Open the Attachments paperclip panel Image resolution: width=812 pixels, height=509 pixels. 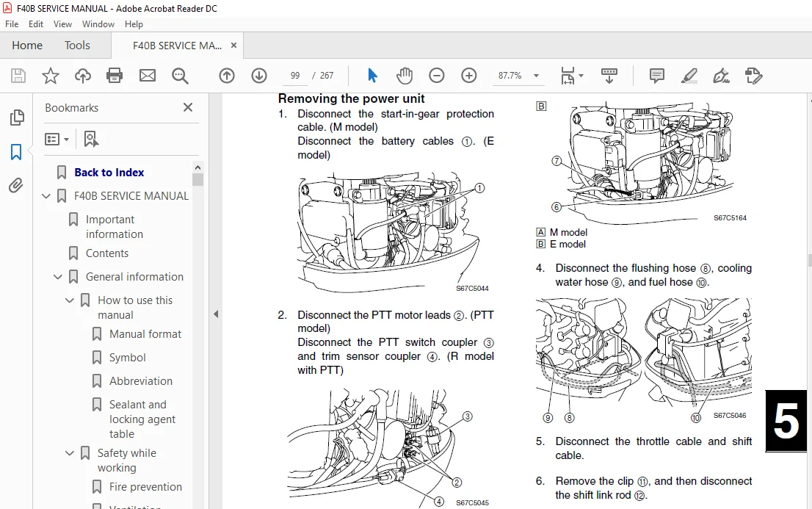pos(16,185)
